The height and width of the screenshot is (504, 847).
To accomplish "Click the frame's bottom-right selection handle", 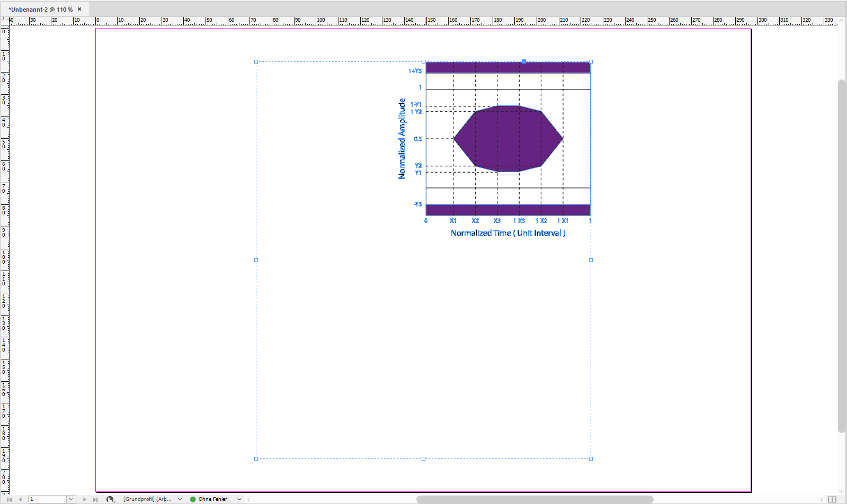I will tap(591, 458).
